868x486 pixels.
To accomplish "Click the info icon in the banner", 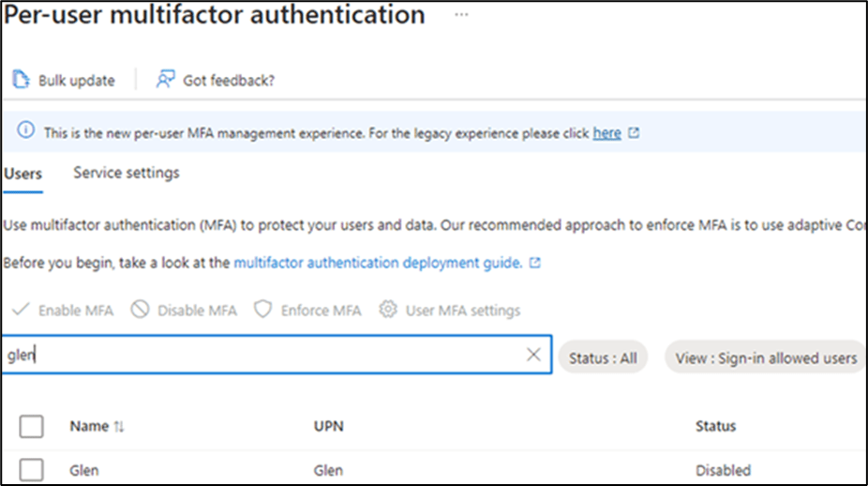I will pos(26,132).
